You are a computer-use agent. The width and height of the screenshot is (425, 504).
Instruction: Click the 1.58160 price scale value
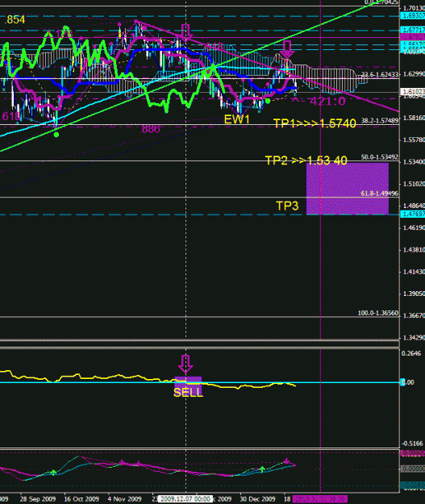tap(414, 118)
